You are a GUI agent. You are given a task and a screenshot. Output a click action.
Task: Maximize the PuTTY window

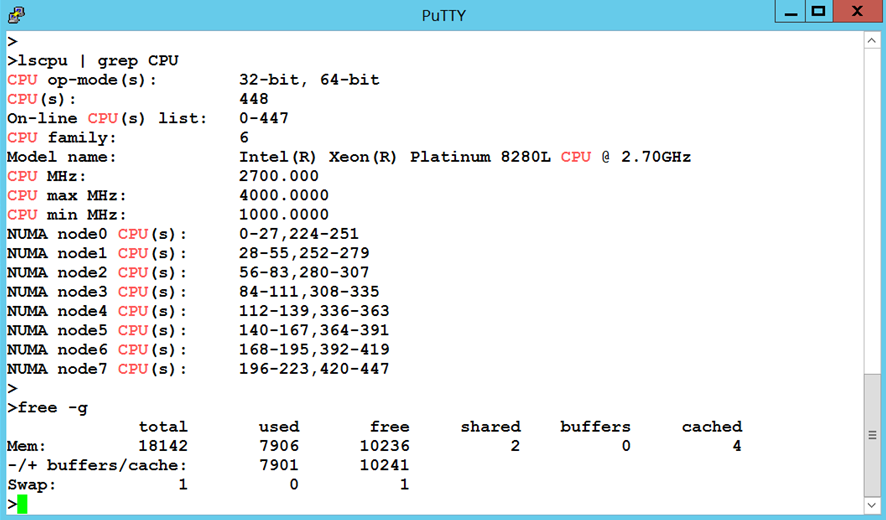(x=818, y=13)
